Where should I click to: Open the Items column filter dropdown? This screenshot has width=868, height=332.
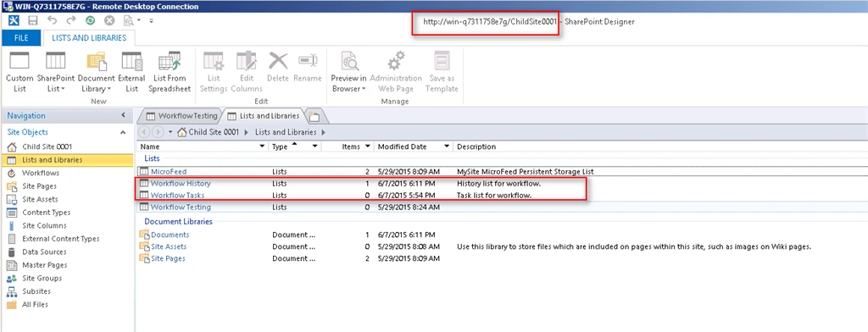367,147
